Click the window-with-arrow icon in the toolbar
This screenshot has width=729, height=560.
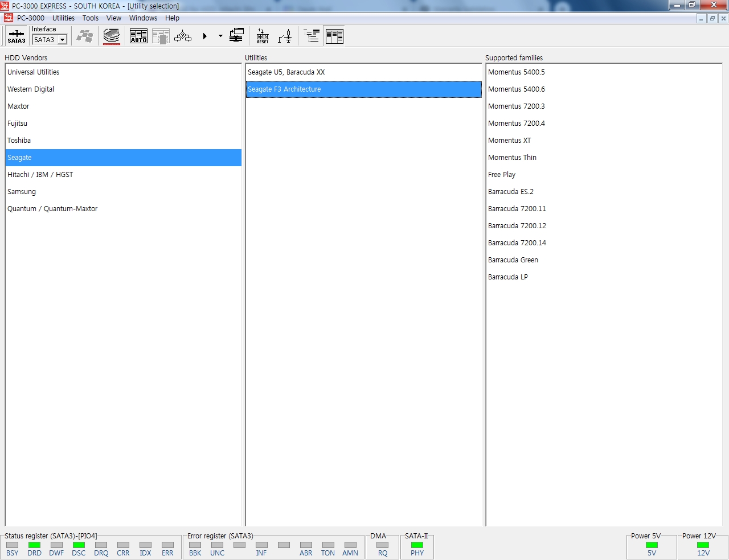236,36
